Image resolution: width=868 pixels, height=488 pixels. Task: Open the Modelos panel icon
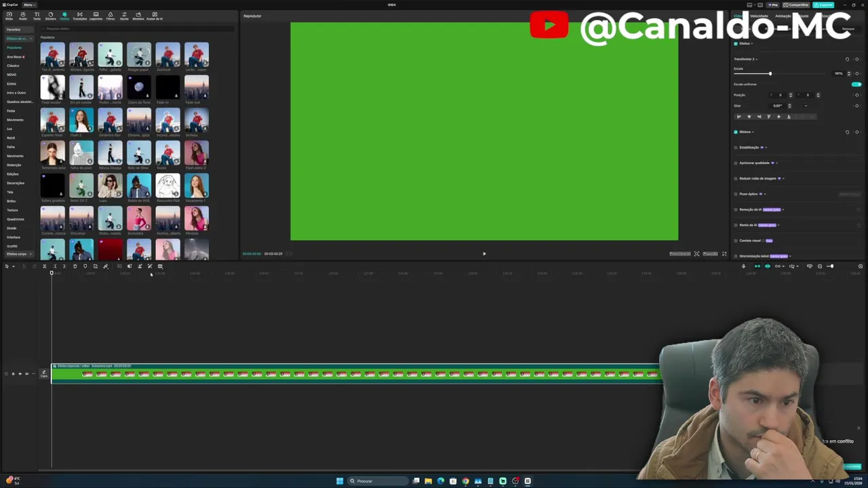pos(138,16)
